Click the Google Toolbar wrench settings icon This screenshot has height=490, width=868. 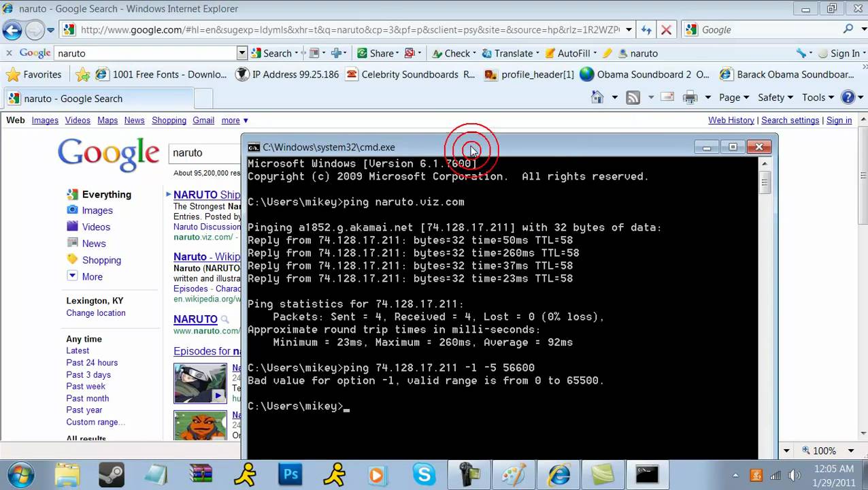point(801,53)
